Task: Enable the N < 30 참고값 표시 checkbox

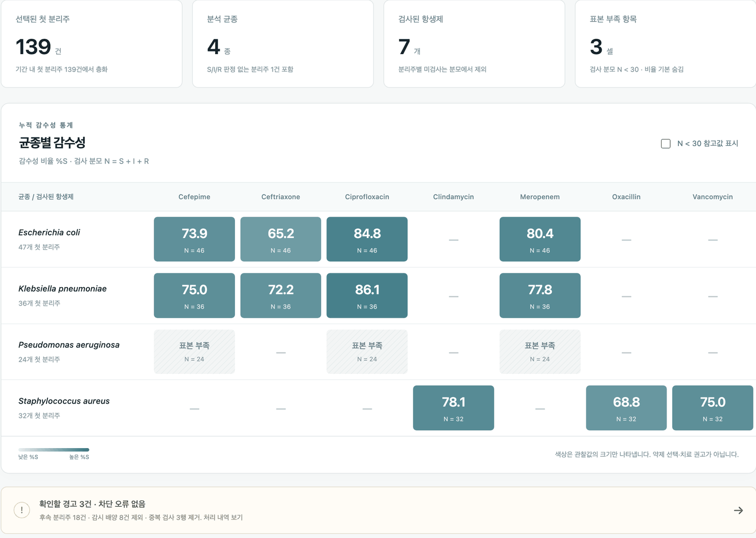Action: (x=666, y=144)
